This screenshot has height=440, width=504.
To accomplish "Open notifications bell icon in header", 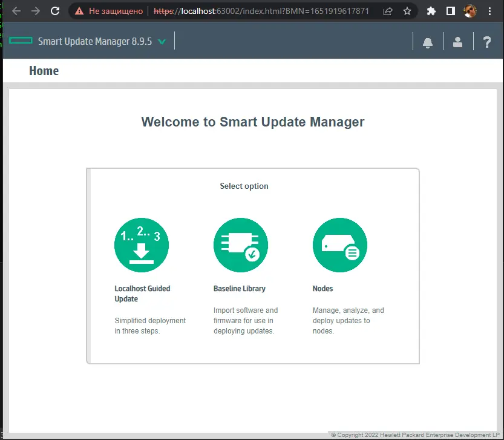I will click(428, 42).
